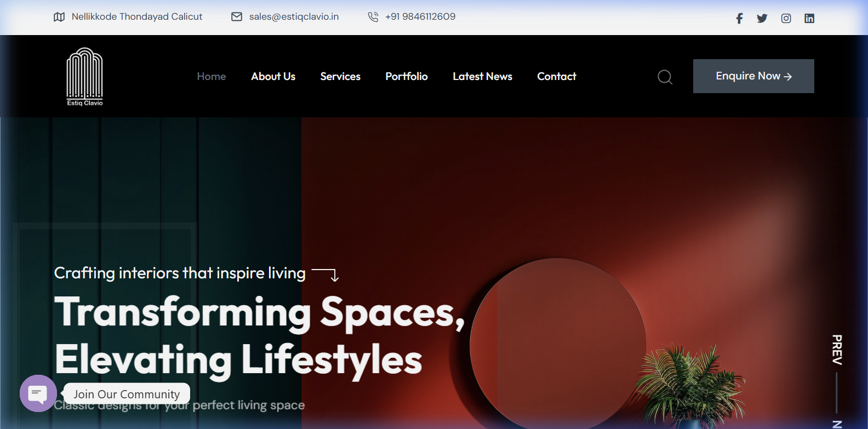This screenshot has height=429, width=868.
Task: Click the Estiq Clavio logo
Action: 84,77
